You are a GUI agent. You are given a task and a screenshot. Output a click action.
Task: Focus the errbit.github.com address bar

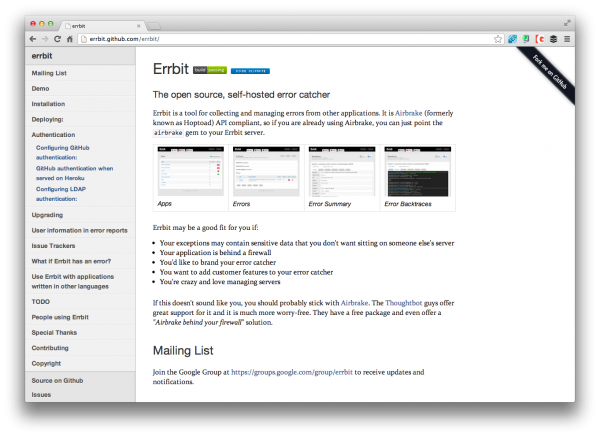tap(285, 39)
